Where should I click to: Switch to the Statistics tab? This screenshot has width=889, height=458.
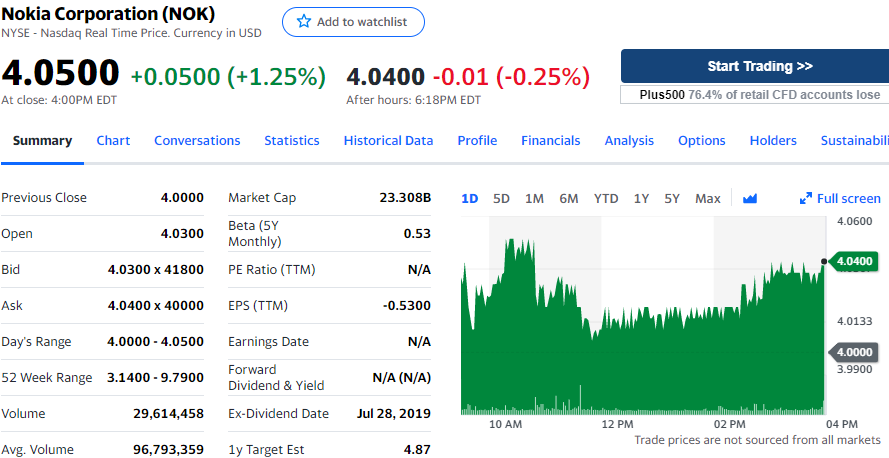point(292,141)
